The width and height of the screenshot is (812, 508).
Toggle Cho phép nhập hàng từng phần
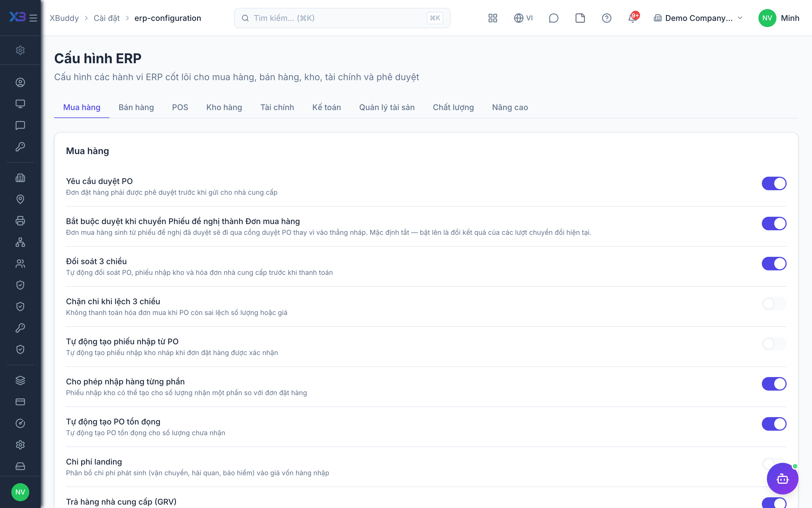774,384
